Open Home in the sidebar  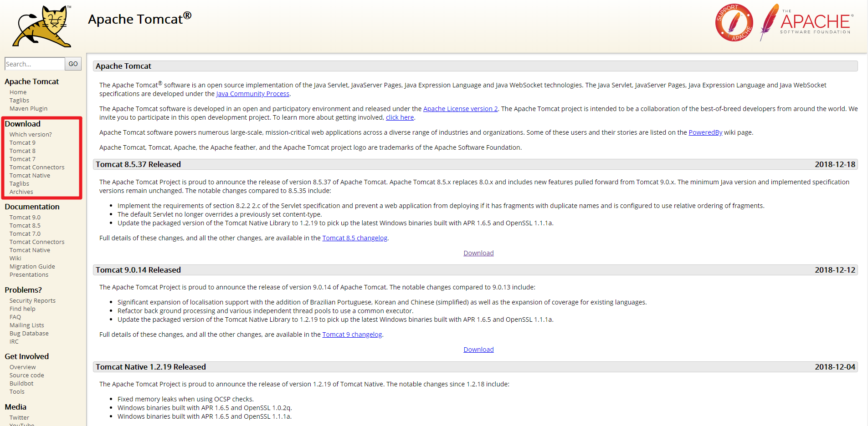point(18,92)
